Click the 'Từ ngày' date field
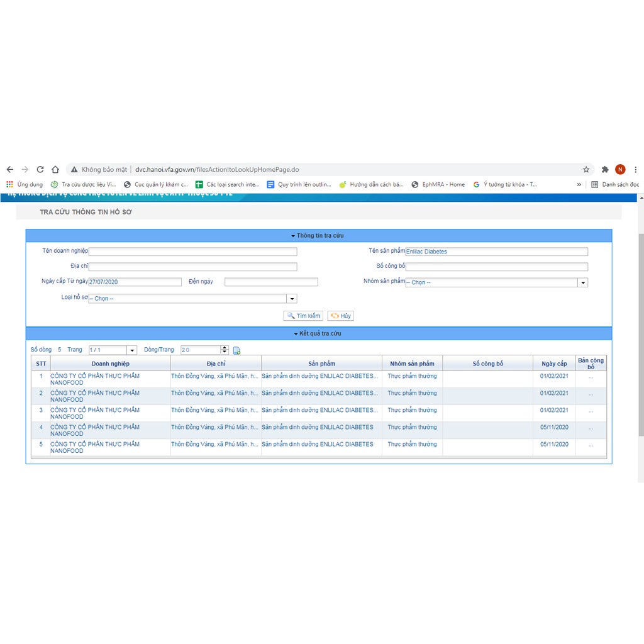 coord(135,282)
